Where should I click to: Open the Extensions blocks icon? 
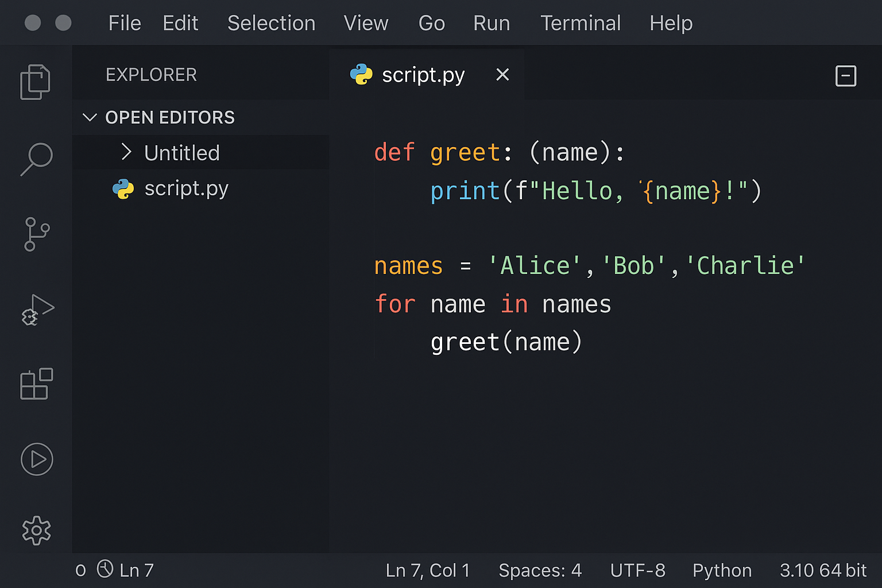[37, 384]
